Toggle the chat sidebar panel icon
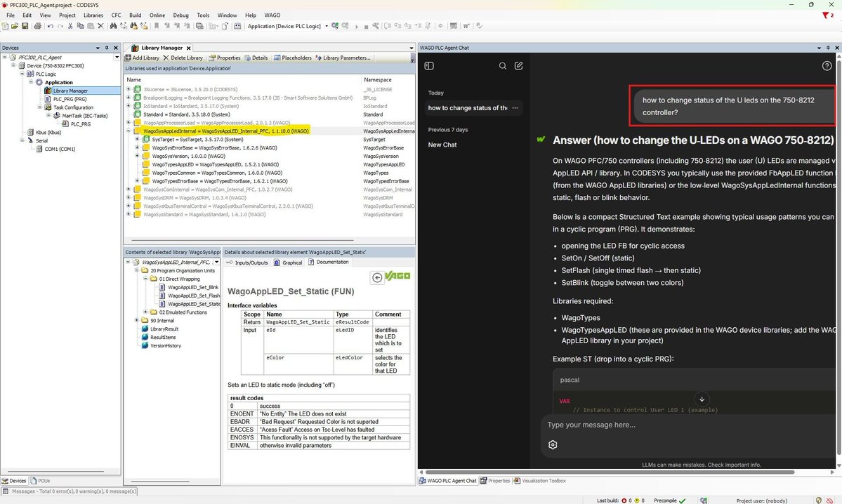 pyautogui.click(x=429, y=66)
